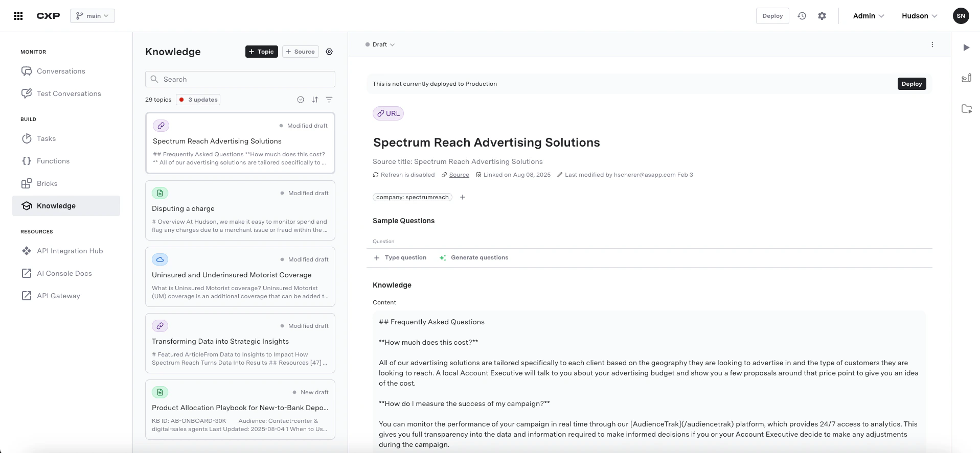Viewport: 980px width, 453px height.
Task: Open Functions in the sidebar
Action: tap(66, 161)
